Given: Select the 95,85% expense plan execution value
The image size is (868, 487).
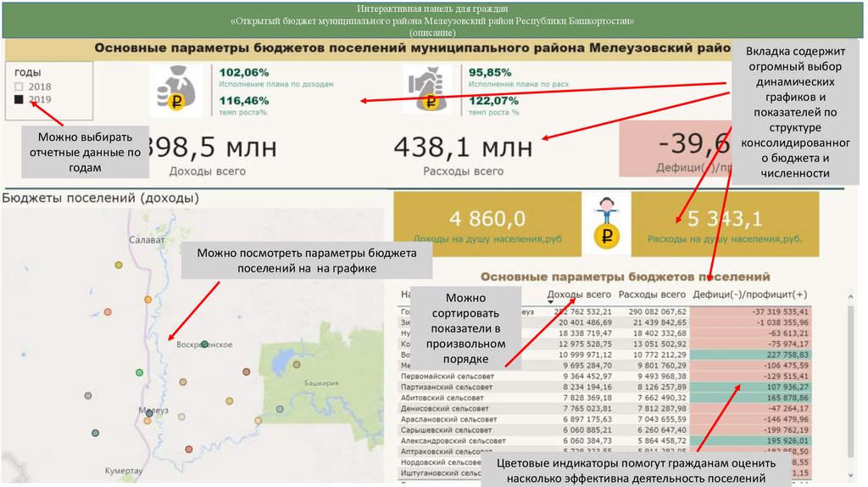Looking at the screenshot, I should [x=490, y=73].
